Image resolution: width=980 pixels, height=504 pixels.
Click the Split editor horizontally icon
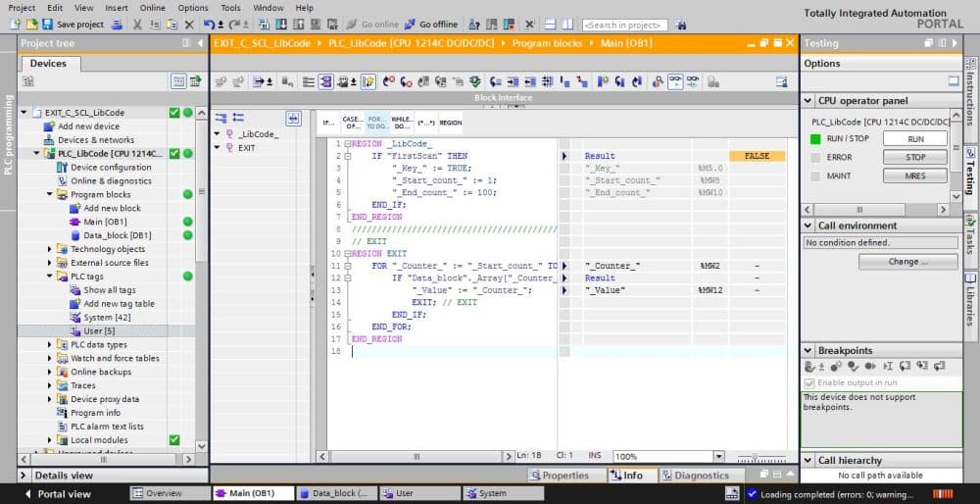point(551,25)
